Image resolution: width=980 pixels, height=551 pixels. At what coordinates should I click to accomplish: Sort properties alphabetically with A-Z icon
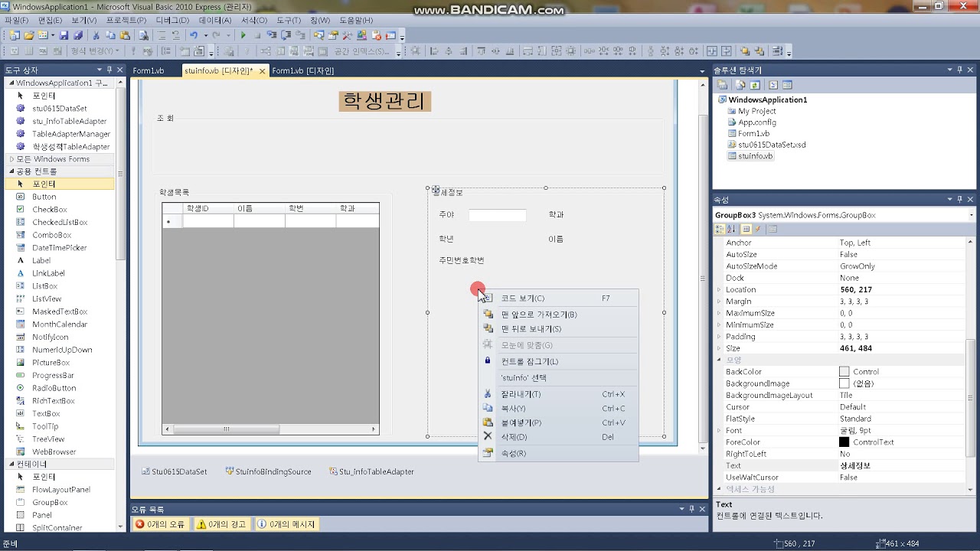click(731, 229)
